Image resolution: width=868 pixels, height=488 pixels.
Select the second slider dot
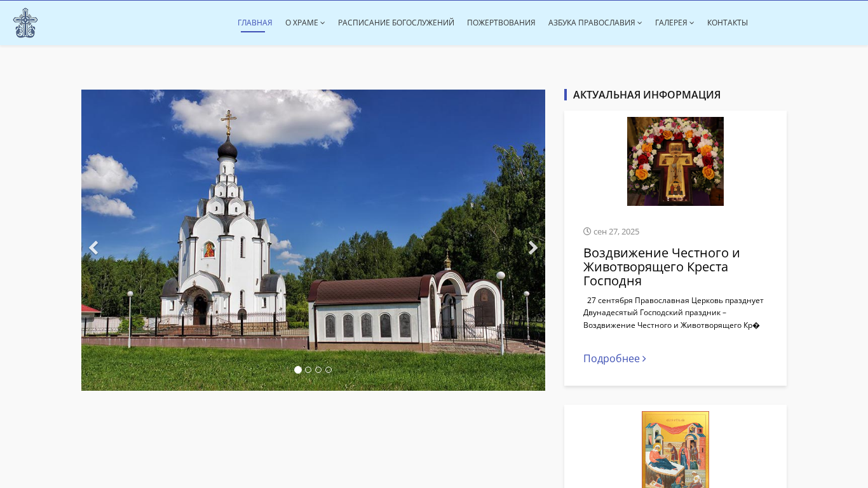coord(308,370)
